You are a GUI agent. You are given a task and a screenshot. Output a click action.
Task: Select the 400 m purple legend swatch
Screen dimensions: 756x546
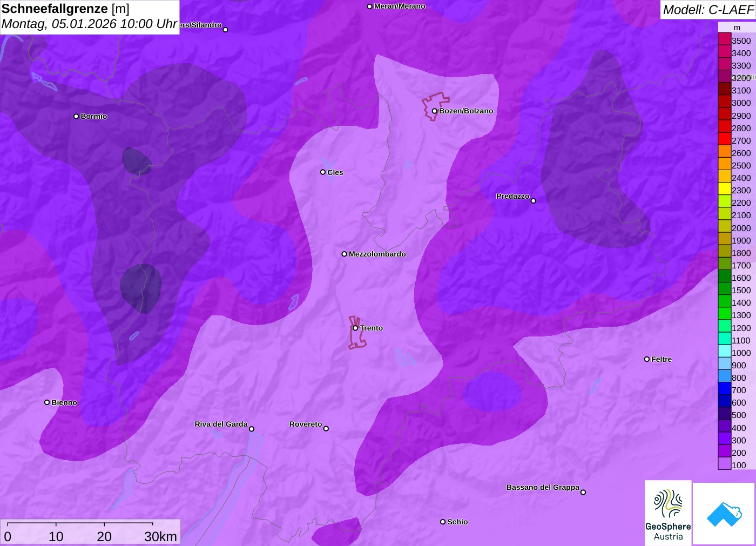tap(724, 426)
